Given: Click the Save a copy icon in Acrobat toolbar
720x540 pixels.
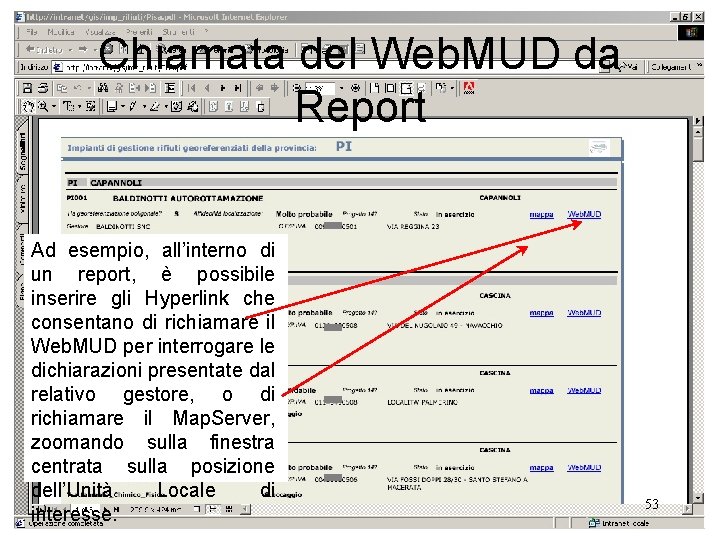Looking at the screenshot, I should 28,88.
